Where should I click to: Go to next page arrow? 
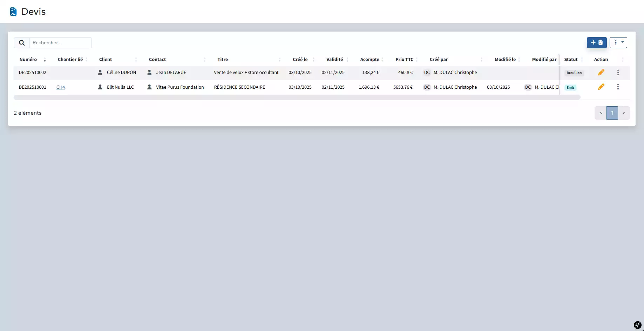point(624,113)
